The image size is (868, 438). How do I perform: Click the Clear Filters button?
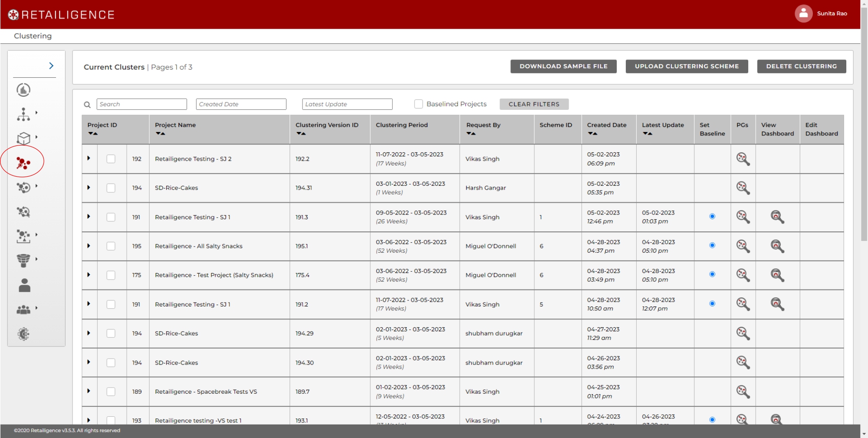click(533, 104)
